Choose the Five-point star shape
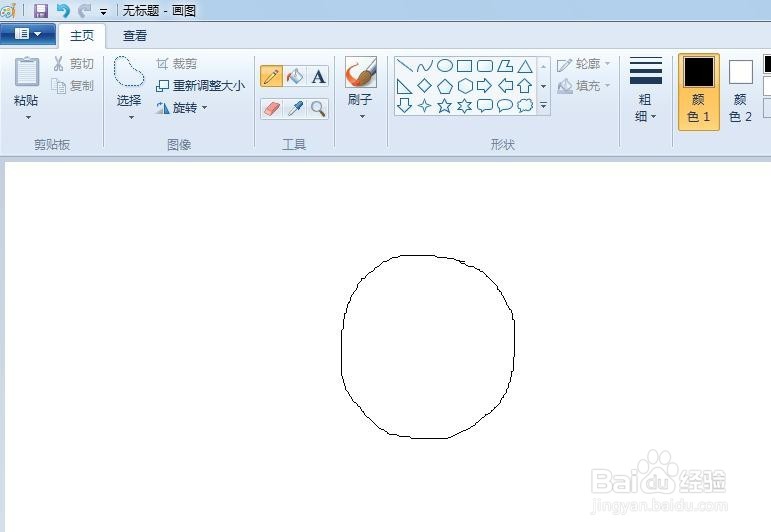This screenshot has width=771, height=532. coord(445,105)
